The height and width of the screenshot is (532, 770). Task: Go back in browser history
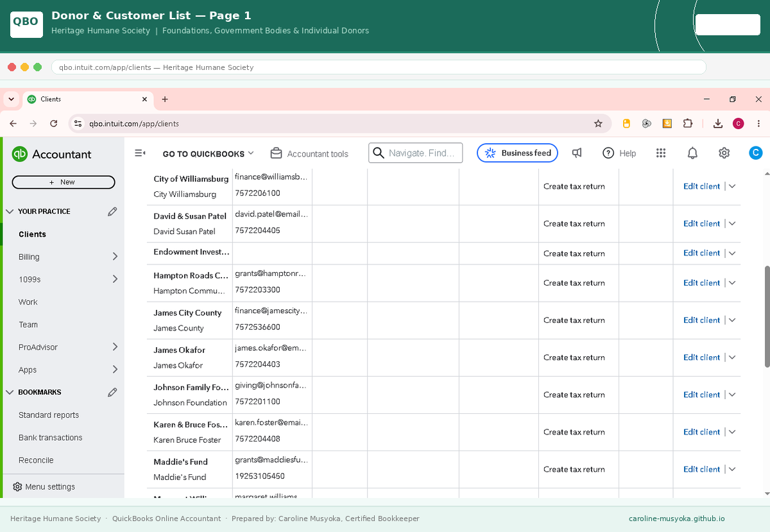pyautogui.click(x=13, y=124)
